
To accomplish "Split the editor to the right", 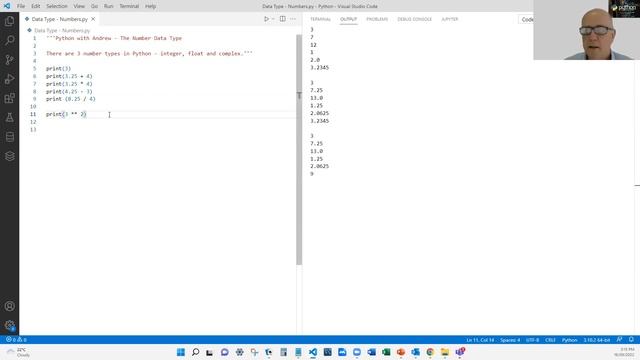I will click(x=282, y=19).
